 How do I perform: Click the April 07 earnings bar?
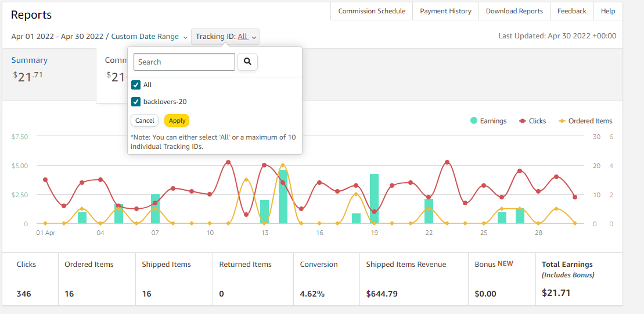(155, 209)
